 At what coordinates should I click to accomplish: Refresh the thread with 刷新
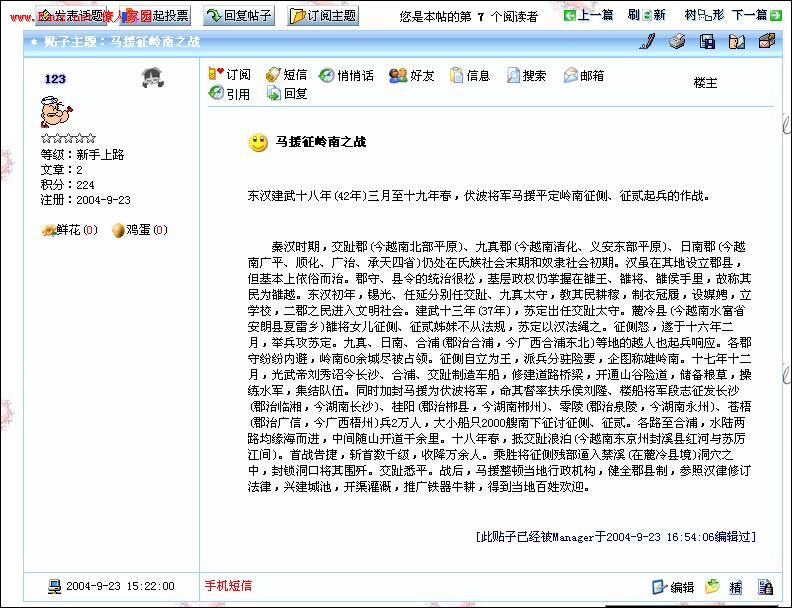pyautogui.click(x=647, y=16)
